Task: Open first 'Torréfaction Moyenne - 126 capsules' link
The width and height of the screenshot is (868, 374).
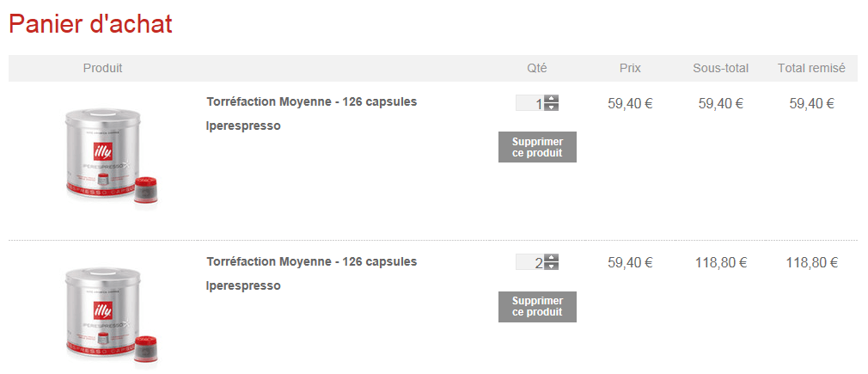Action: click(x=311, y=101)
